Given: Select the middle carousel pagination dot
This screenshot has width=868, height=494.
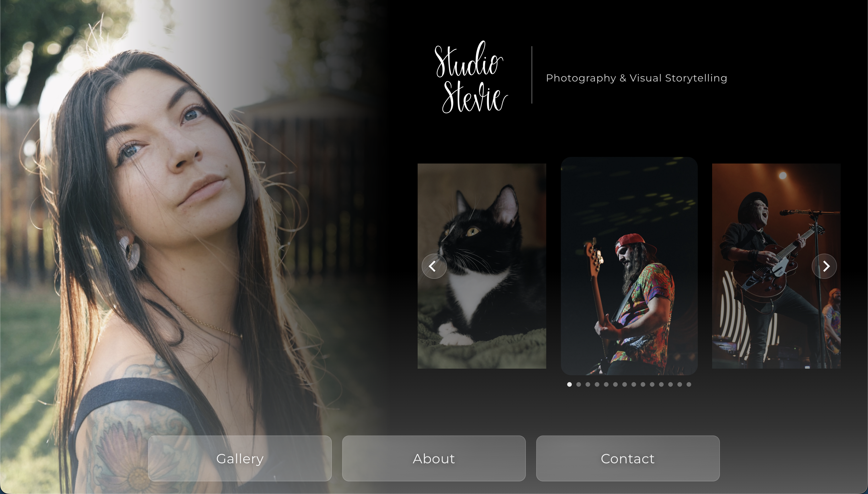Looking at the screenshot, I should 625,384.
